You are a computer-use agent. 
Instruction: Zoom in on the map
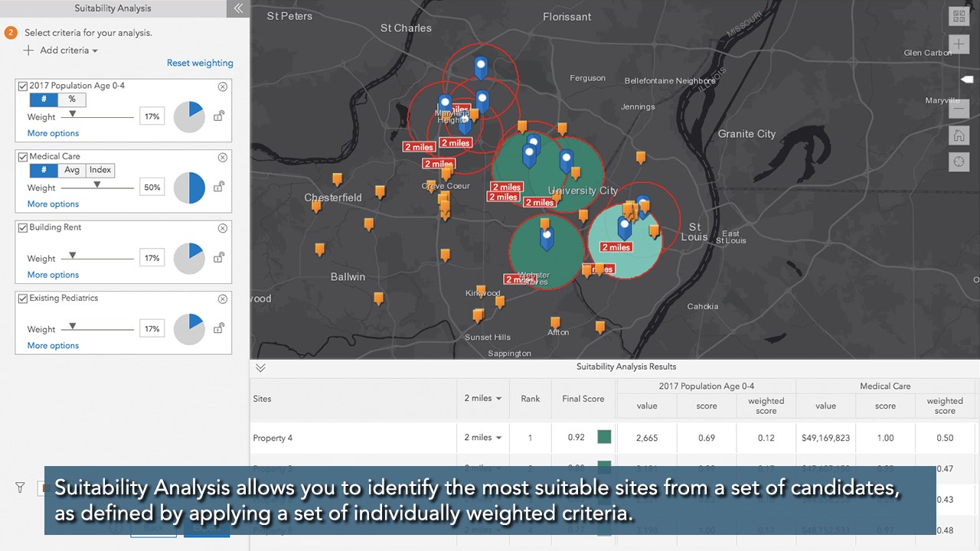tap(959, 44)
